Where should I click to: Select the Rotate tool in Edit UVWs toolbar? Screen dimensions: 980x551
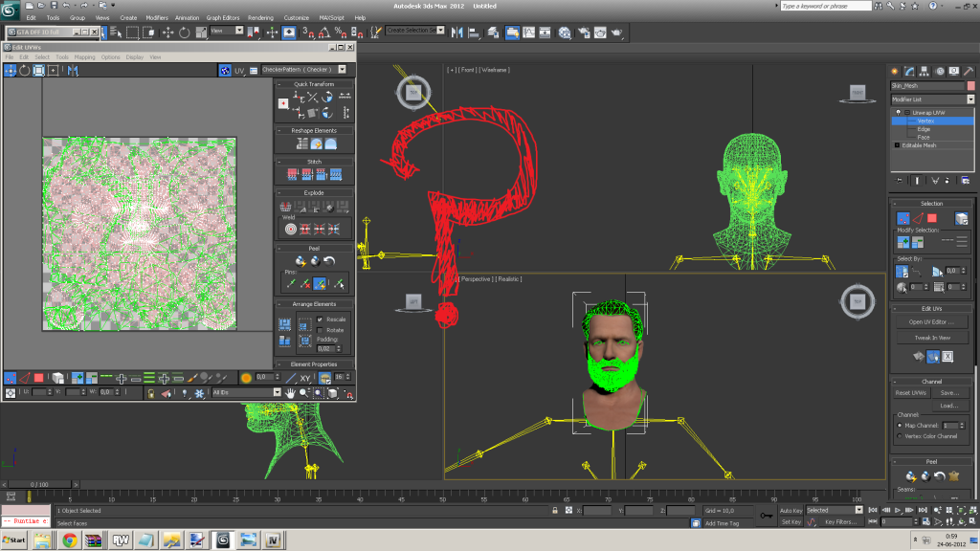(24, 71)
